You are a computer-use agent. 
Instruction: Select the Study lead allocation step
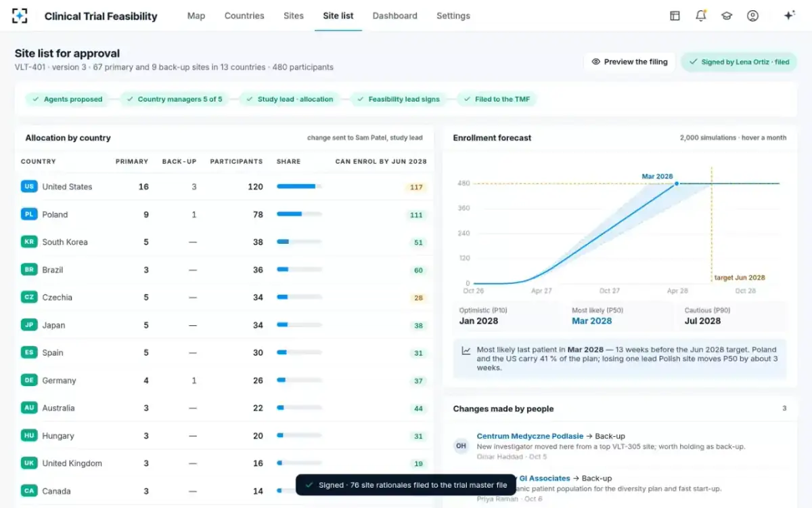[x=289, y=99]
